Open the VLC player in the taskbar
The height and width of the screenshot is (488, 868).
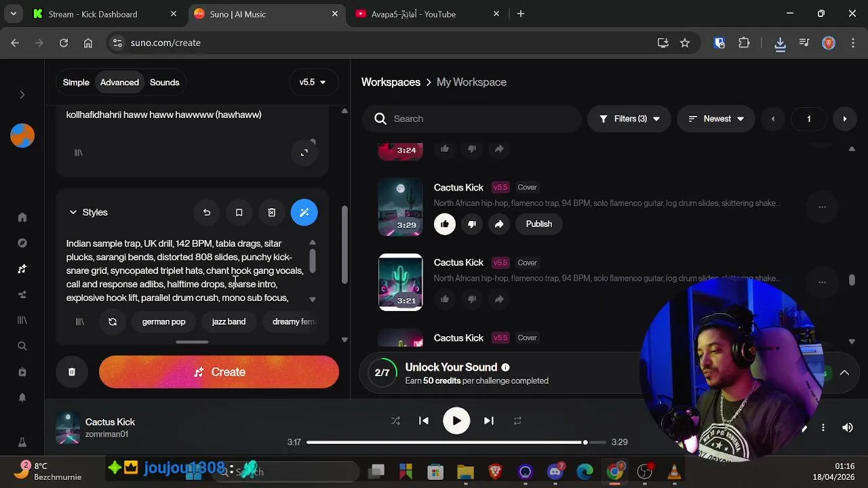[x=674, y=472]
